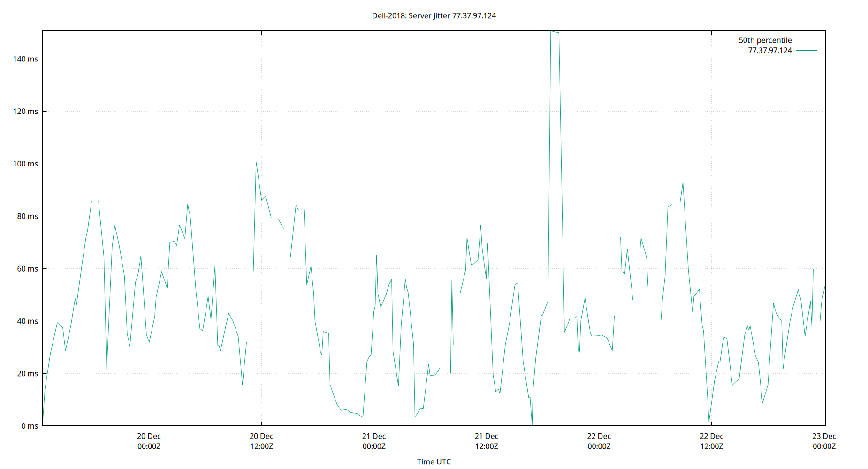This screenshot has width=868, height=469.
Task: Click the 20 Dec 00:00Z tick label
Action: [148, 441]
